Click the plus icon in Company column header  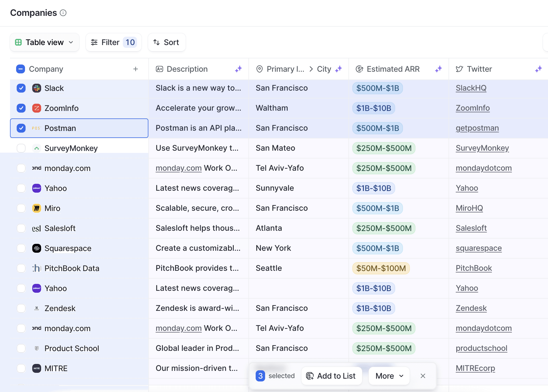point(136,69)
